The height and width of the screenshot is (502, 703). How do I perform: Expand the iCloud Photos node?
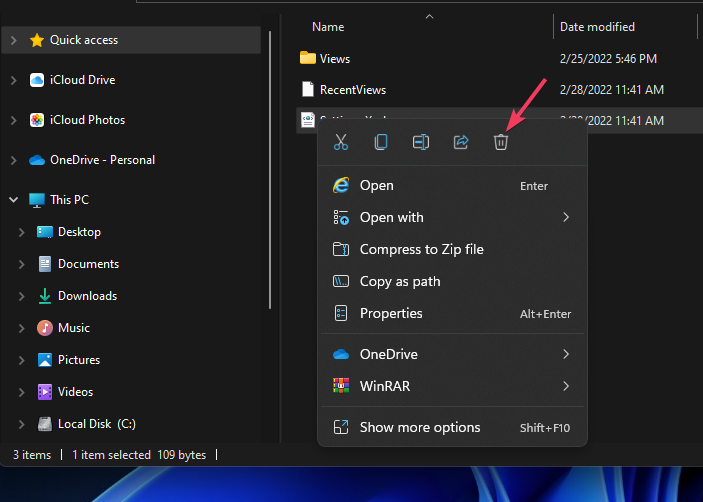point(13,120)
